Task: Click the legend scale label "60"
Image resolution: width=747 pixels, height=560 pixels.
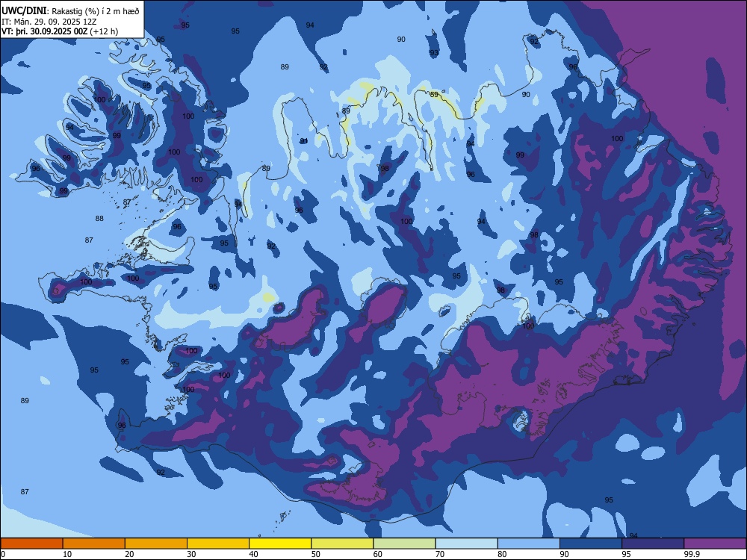Action: tap(378, 554)
